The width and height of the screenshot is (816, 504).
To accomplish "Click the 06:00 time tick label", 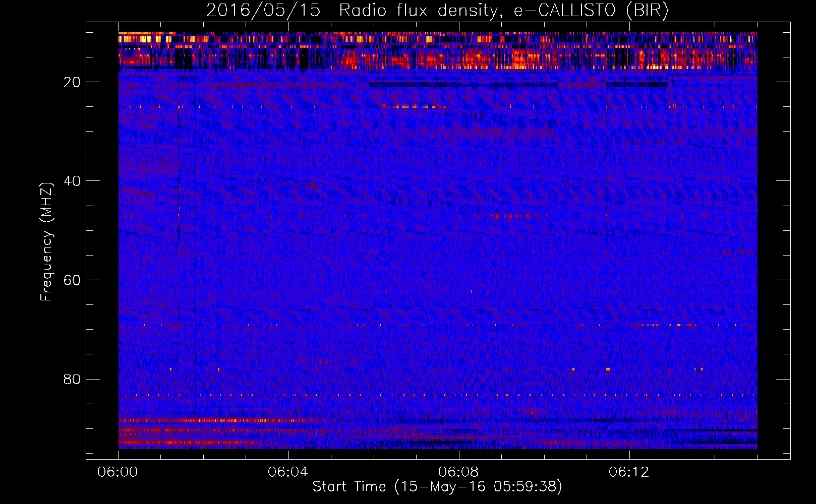I will tap(118, 472).
